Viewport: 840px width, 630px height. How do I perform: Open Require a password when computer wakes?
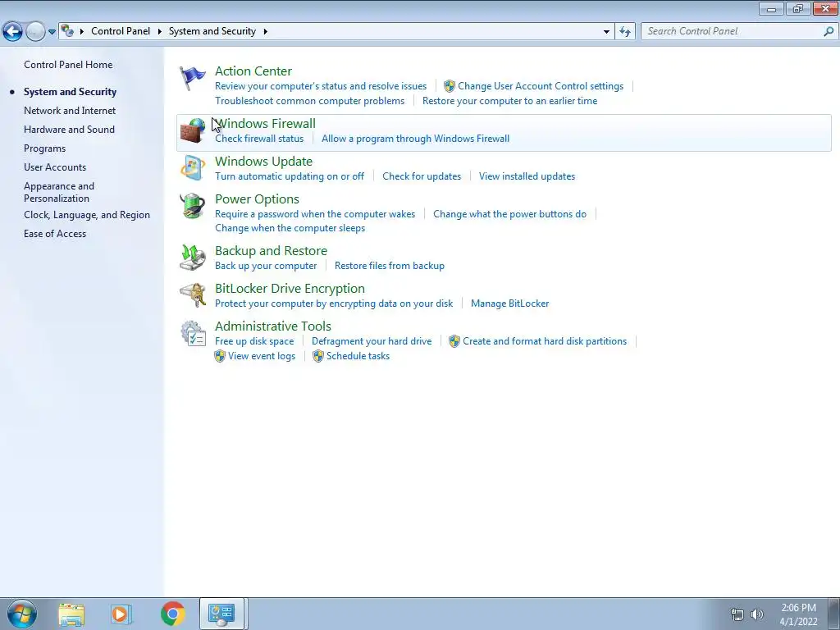click(x=315, y=214)
